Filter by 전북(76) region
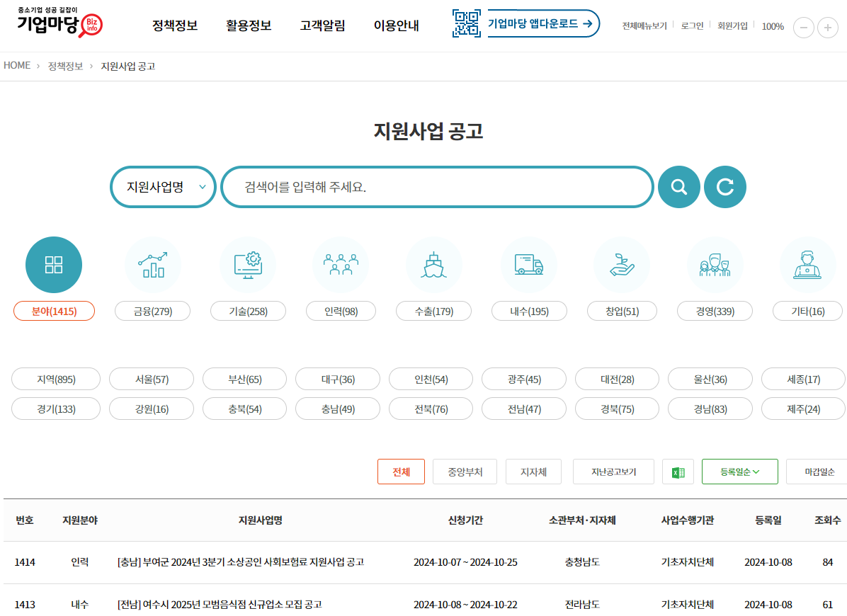 coord(431,409)
